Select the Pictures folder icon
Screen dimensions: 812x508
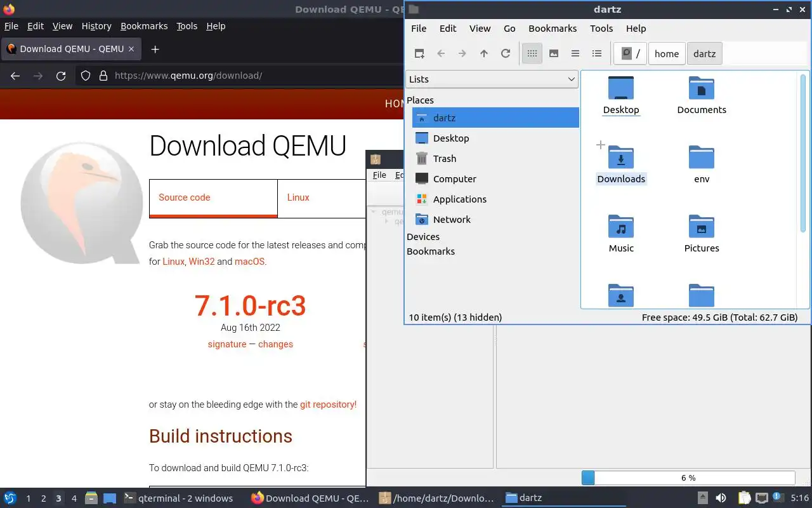coord(702,227)
